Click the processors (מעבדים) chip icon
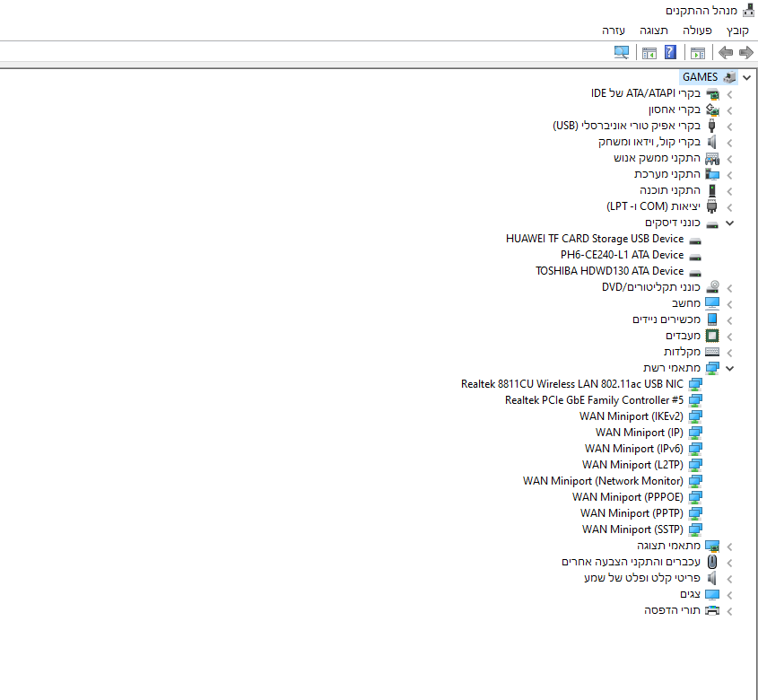The height and width of the screenshot is (700, 758). point(712,336)
